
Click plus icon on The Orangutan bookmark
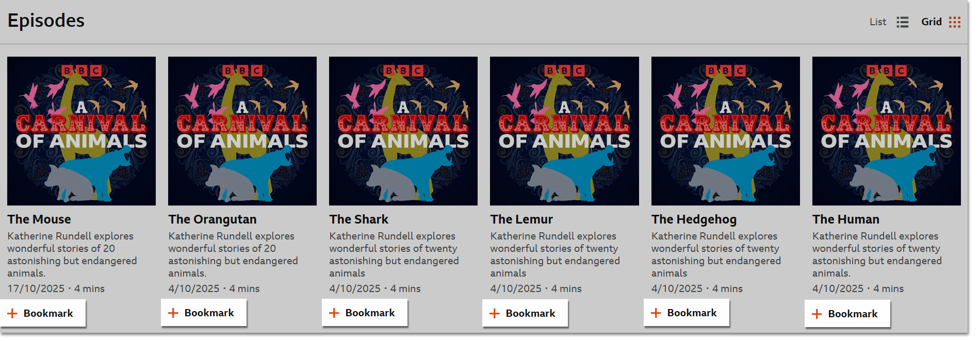coord(173,313)
